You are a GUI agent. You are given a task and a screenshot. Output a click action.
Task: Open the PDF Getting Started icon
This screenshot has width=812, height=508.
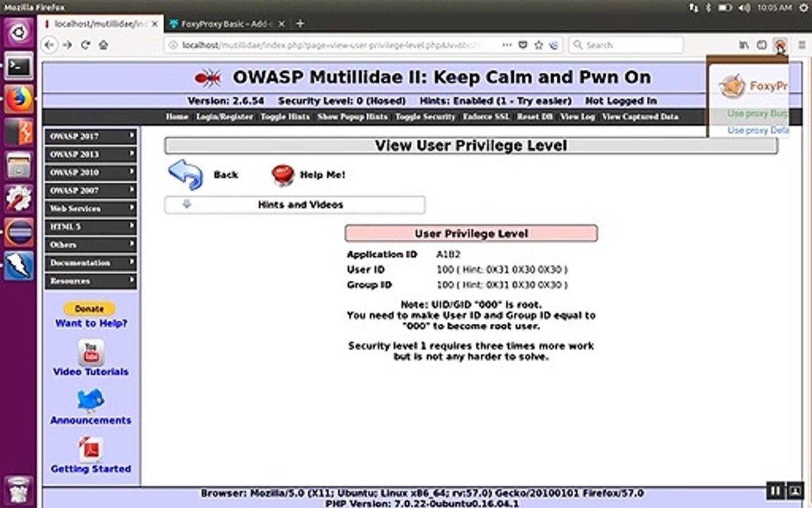pos(91,449)
